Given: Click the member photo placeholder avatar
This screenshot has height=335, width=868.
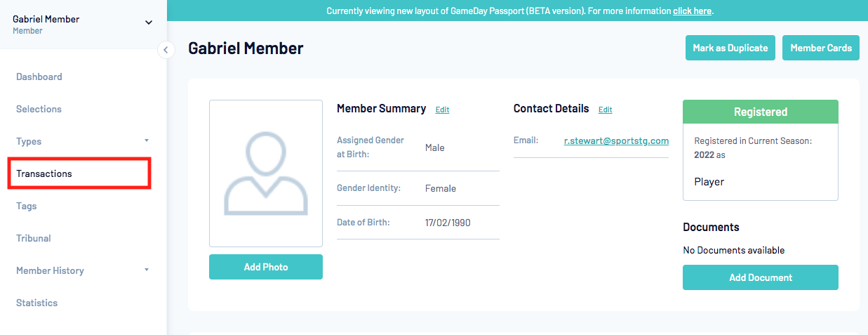Looking at the screenshot, I should click(x=265, y=173).
